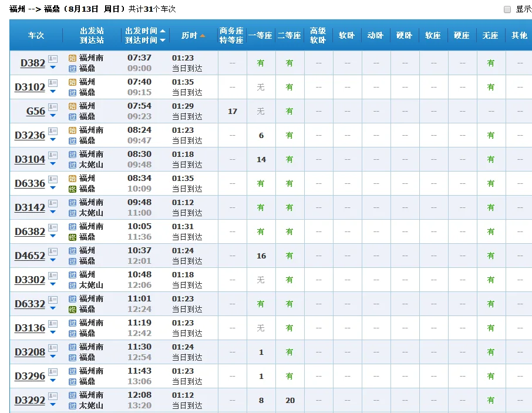Click the green 有 in G56's second-class column
532x413 pixels.
[x=289, y=111]
